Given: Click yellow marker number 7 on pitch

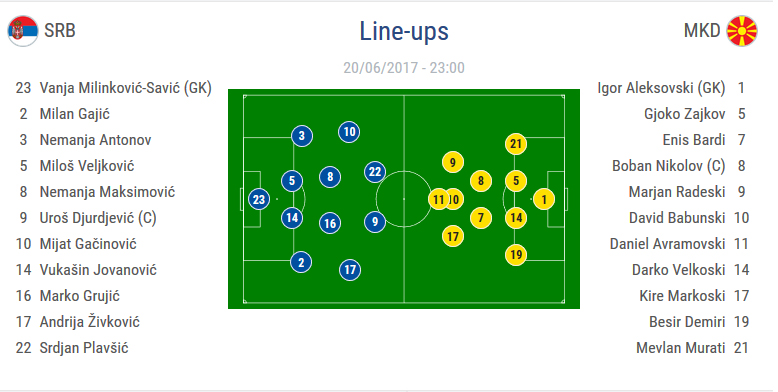Looking at the screenshot, I should coord(480,218).
